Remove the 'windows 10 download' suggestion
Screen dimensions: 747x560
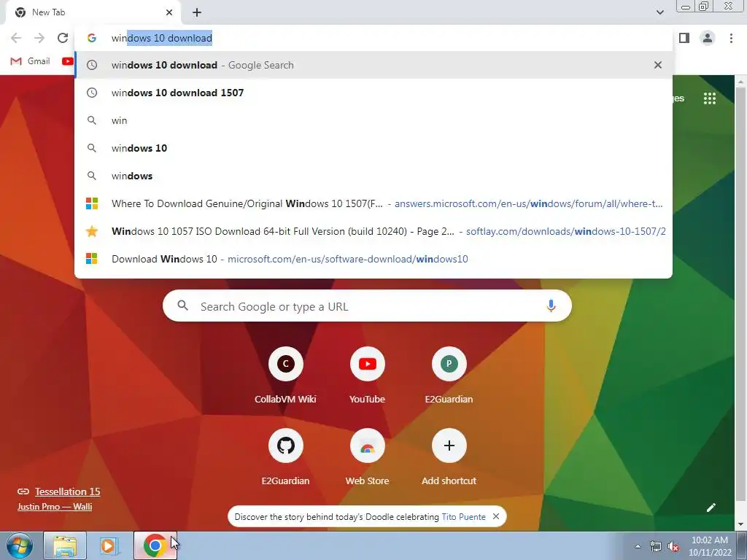point(658,65)
